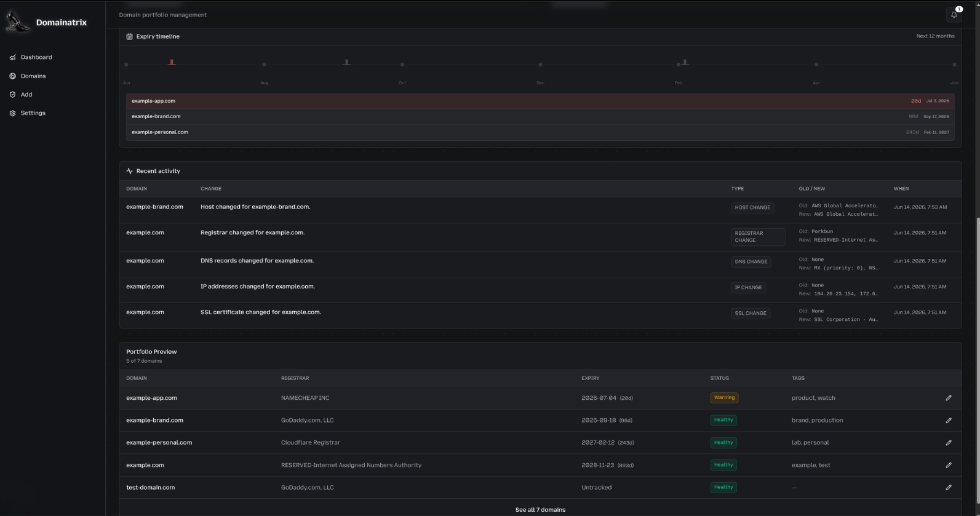Click the notification bell icon
Screen dimensions: 980x516
954,15
